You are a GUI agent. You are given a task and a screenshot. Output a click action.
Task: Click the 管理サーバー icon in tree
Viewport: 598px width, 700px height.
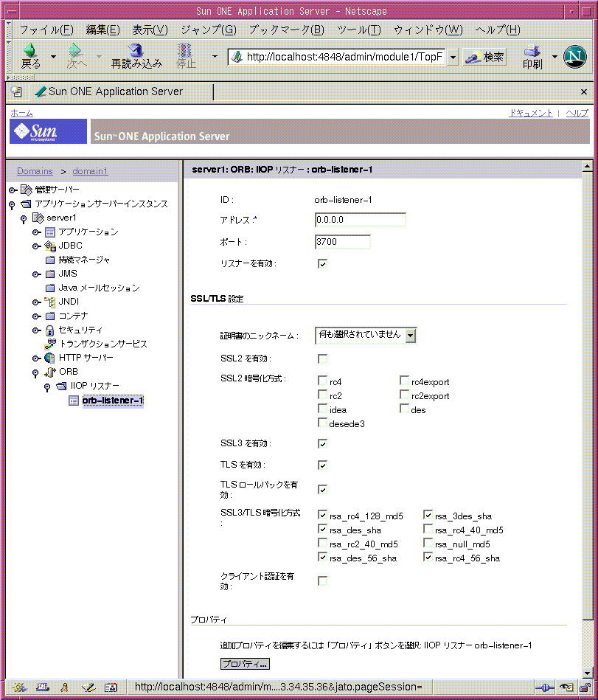coord(27,190)
